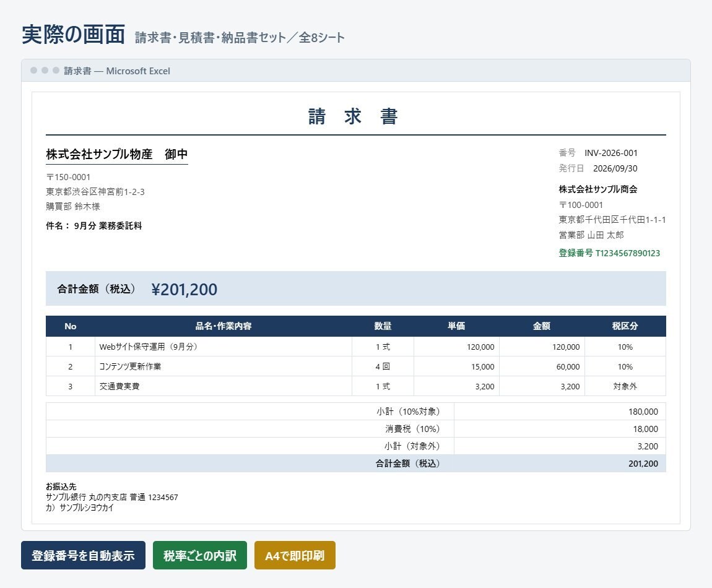This screenshot has height=588, width=712.
Task: Click the 税率ごとの内訳 button
Action: tap(200, 555)
